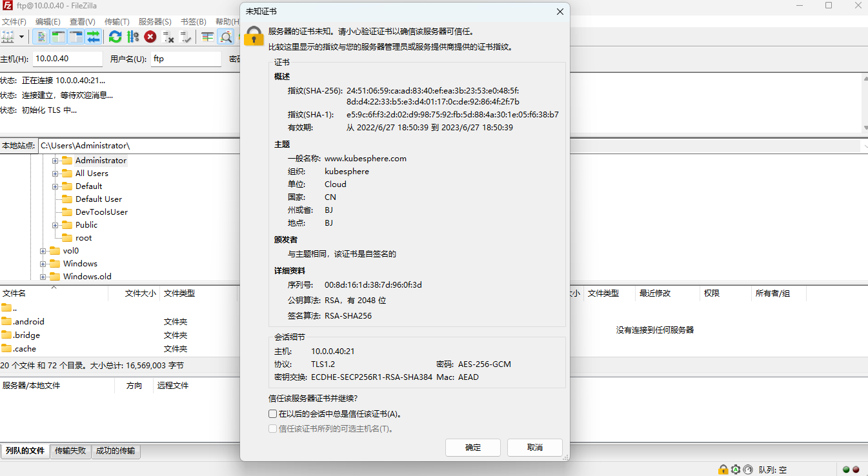Click the red activity LED in status bar
This screenshot has width=868, height=476.
tap(856, 470)
